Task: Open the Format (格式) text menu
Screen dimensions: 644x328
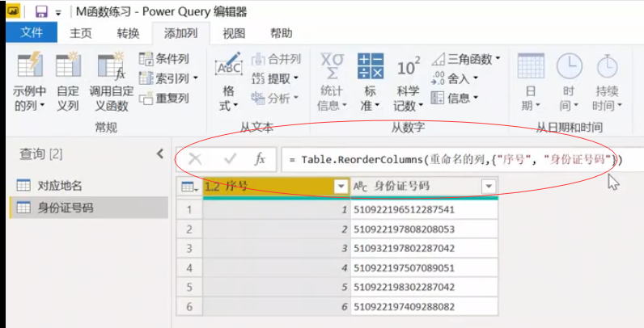Action: coord(229,82)
